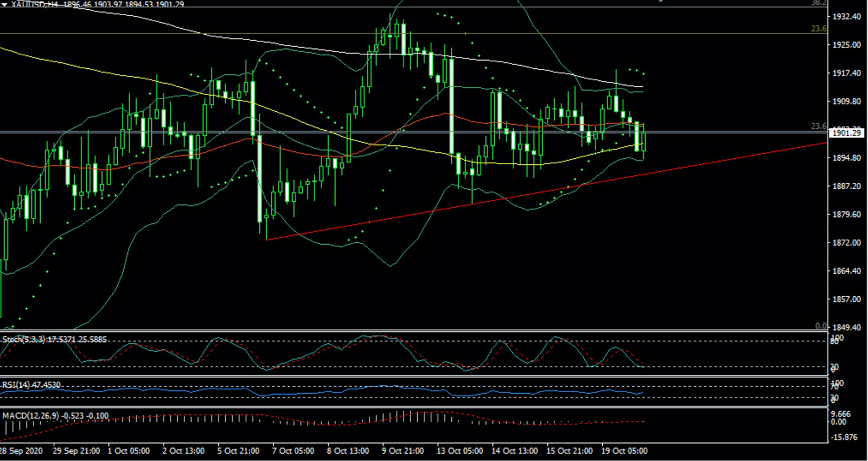Click the MACD(12,26,9) indicator label
The width and height of the screenshot is (868, 461).
tap(55, 416)
